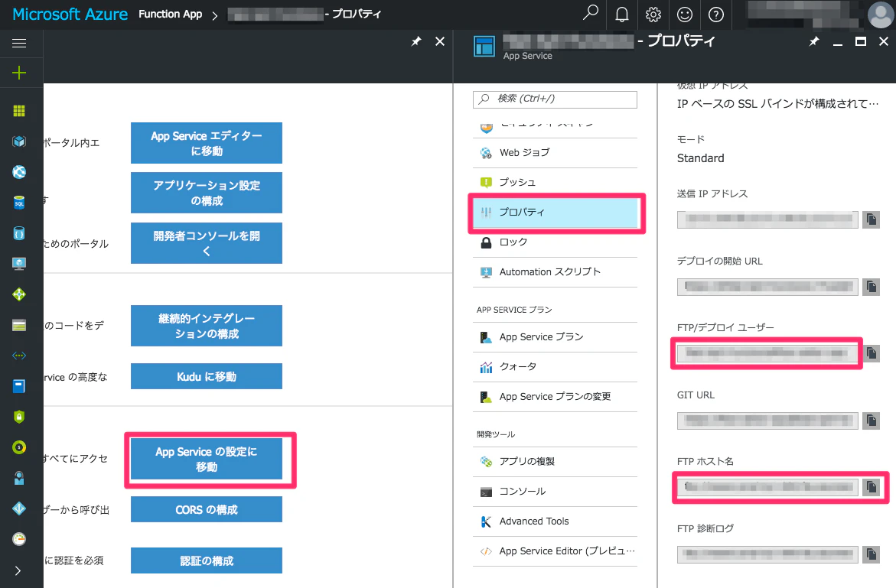Click アプリケーション設定の構成 button

click(207, 193)
